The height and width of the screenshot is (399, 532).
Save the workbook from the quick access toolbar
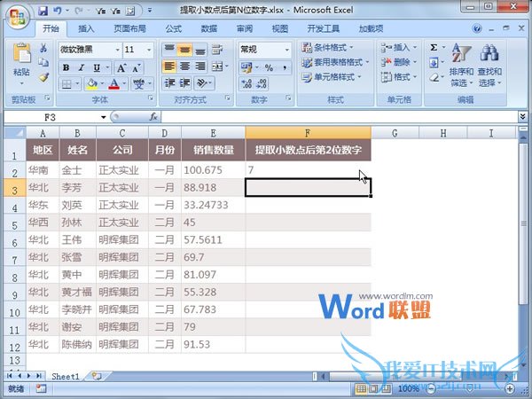point(43,11)
